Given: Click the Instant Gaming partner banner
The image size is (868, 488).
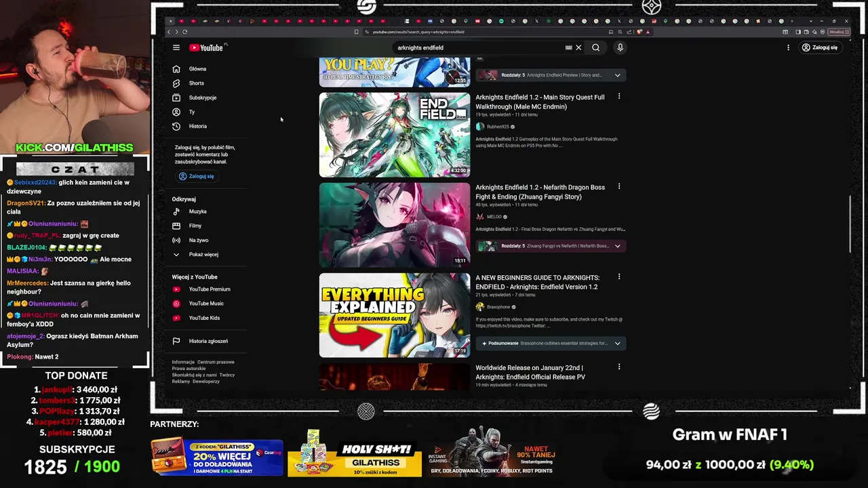Looking at the screenshot, I should coord(492,451).
